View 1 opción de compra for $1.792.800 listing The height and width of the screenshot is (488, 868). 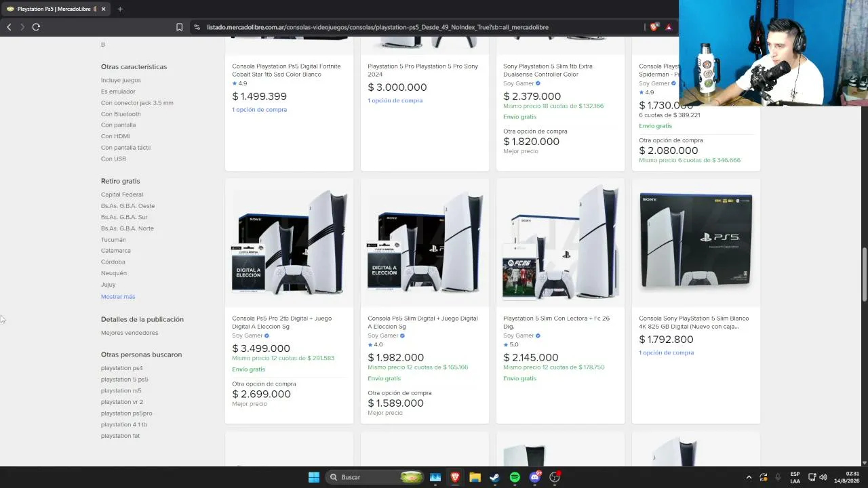coord(666,352)
